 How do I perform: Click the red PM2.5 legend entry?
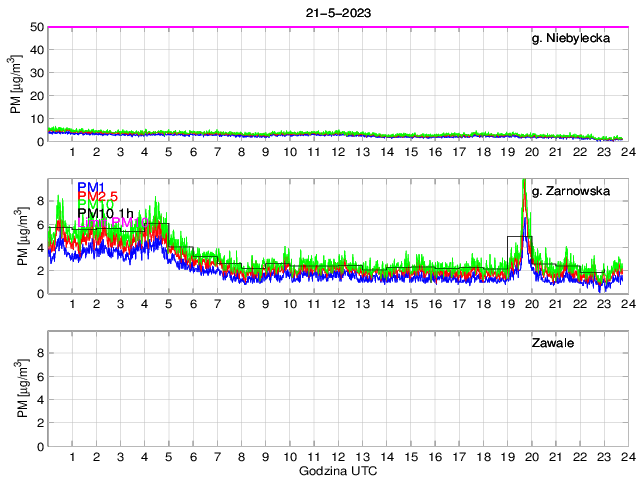[98, 197]
